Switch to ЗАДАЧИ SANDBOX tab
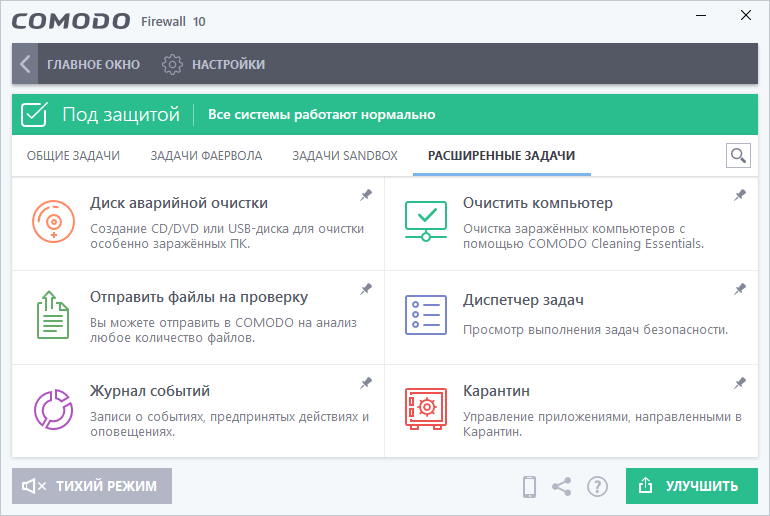This screenshot has width=770, height=516. point(345,156)
